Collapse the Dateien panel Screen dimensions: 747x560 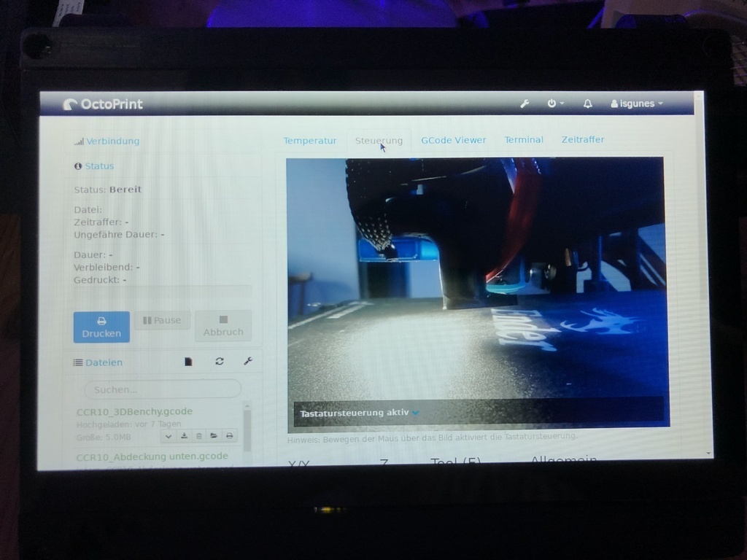point(98,362)
